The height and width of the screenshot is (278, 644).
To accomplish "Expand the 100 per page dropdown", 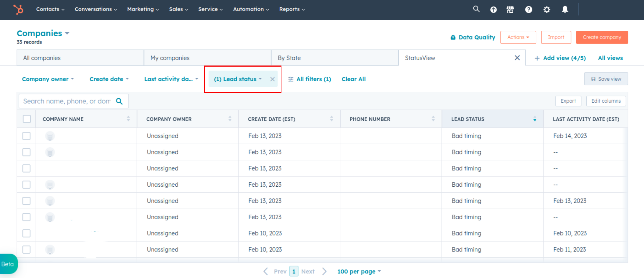I will pos(359,271).
